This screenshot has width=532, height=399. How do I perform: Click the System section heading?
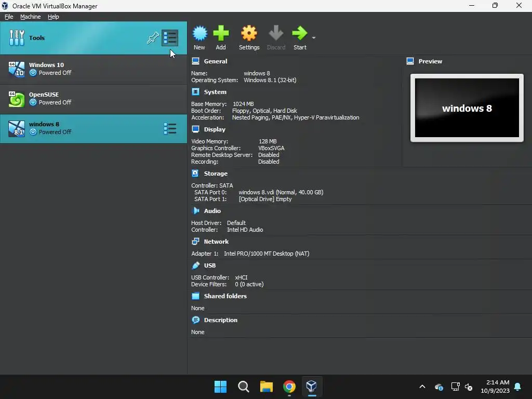point(215,92)
